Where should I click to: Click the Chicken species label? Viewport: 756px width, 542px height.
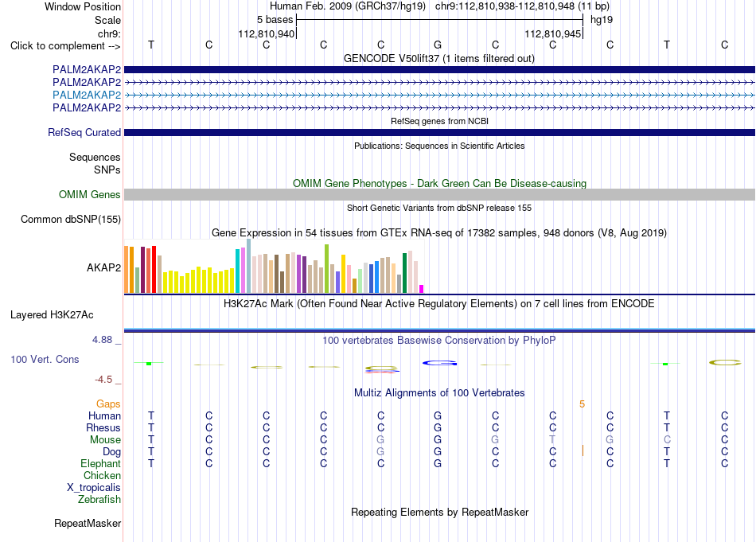pyautogui.click(x=102, y=475)
